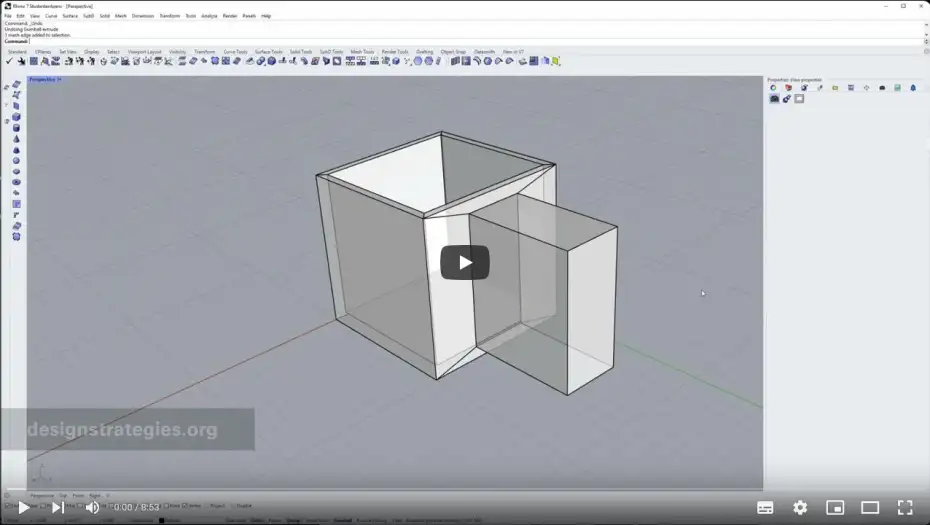Screen dimensions: 930x525
Task: Click the color wheel icon in properties panel
Action: point(773,88)
